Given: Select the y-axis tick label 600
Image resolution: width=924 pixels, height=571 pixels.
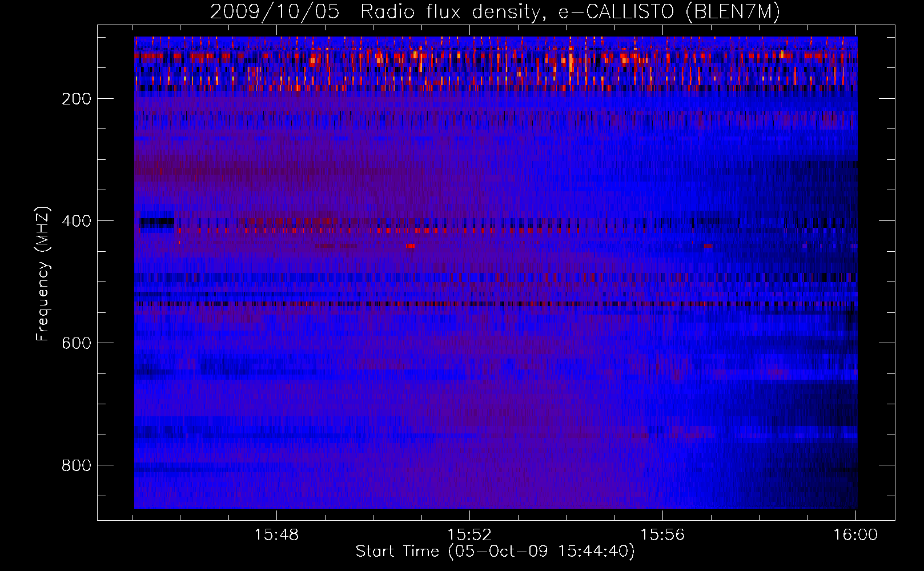Looking at the screenshot, I should pyautogui.click(x=77, y=343).
